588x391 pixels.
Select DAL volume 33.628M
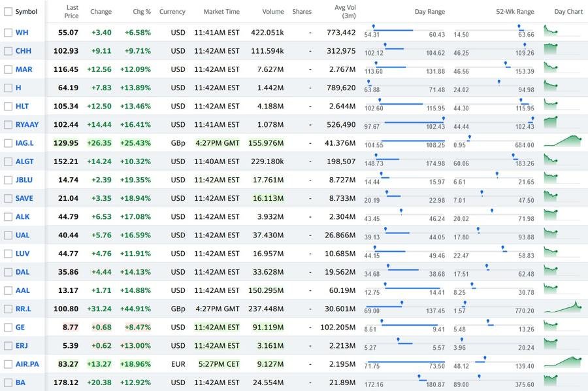click(x=268, y=272)
